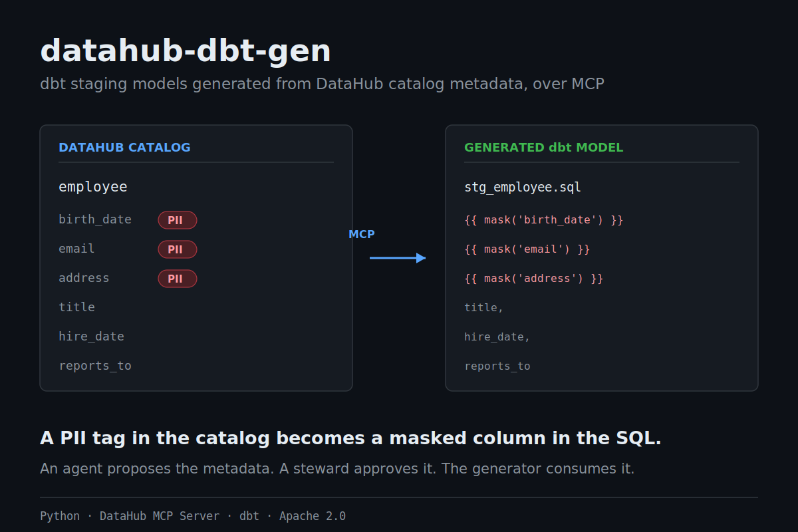
Task: Click the PII badge beside email
Action: click(x=178, y=249)
